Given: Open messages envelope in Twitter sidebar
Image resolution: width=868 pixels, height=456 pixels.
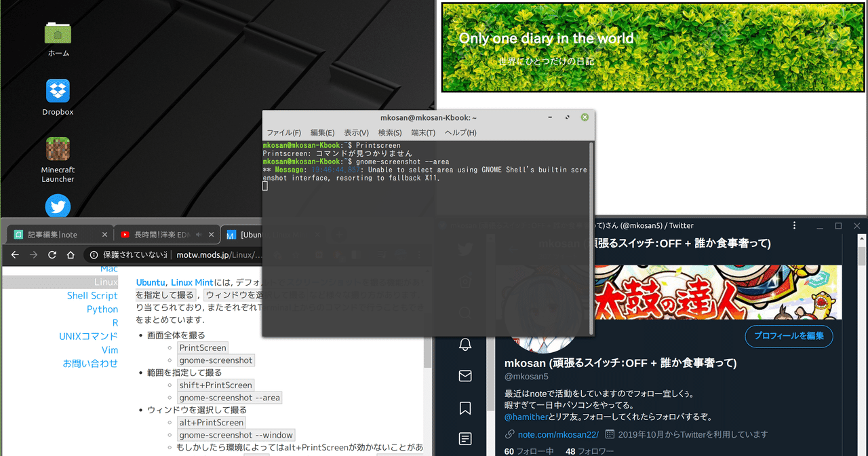Looking at the screenshot, I should 465,376.
